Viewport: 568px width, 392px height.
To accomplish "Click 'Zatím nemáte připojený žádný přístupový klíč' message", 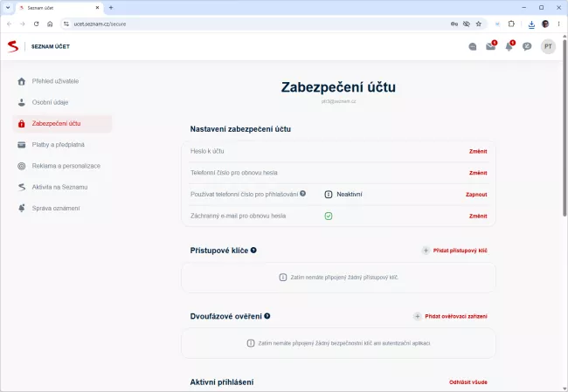I will click(344, 278).
